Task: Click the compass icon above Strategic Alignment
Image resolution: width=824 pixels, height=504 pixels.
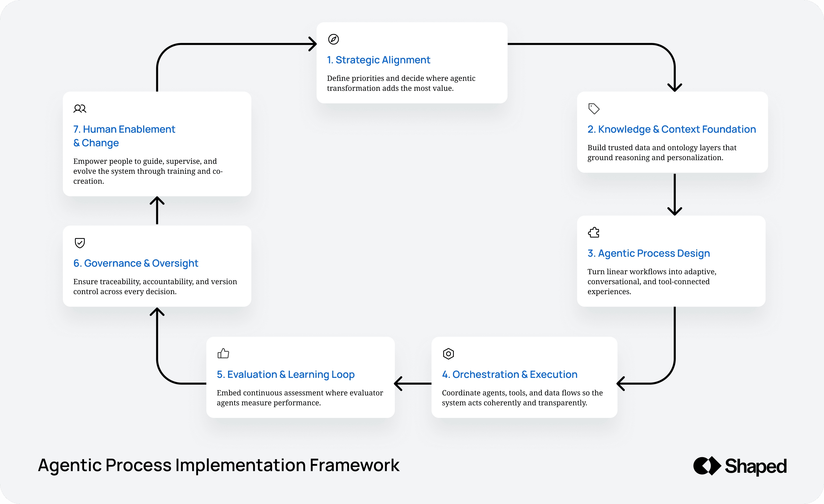Action: (333, 40)
